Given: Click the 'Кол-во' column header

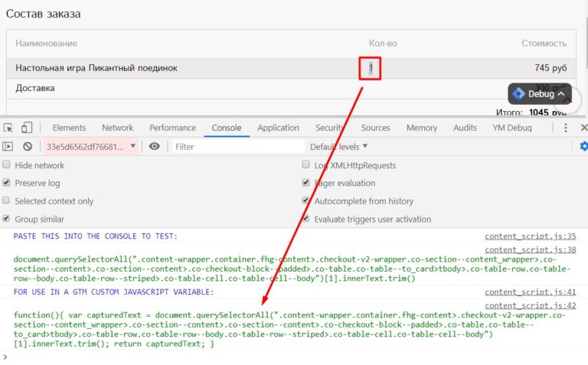Looking at the screenshot, I should (383, 43).
